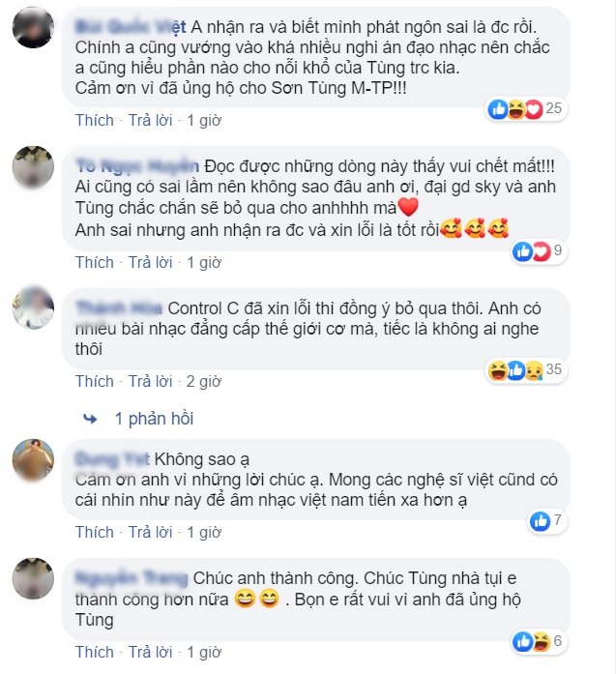
Task: Open avatar of the commenter mentioning Control C
Action: (33, 308)
